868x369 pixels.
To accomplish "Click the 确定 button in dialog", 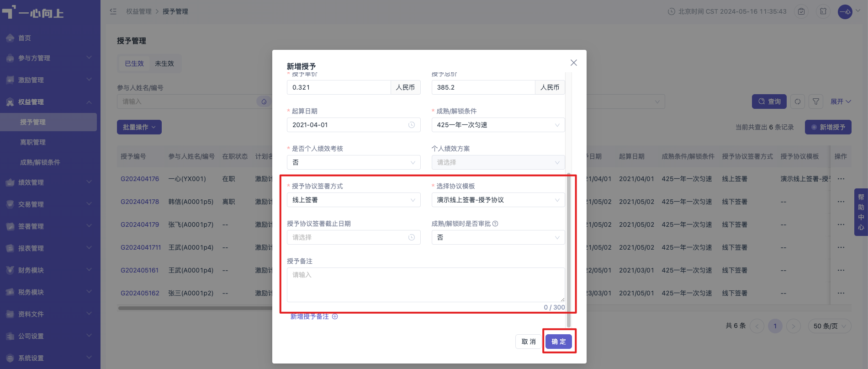I will [x=559, y=342].
